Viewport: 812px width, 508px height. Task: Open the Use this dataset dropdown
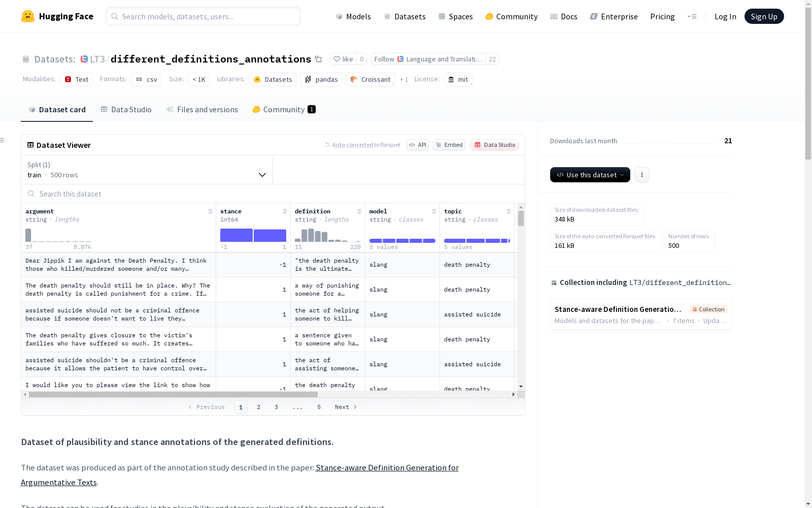[x=590, y=175]
